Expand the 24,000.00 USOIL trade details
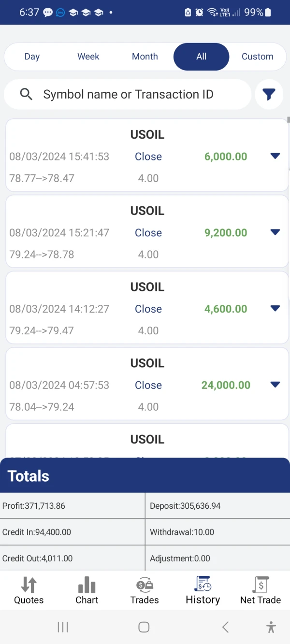Viewport: 290px width, 644px height. pos(275,385)
